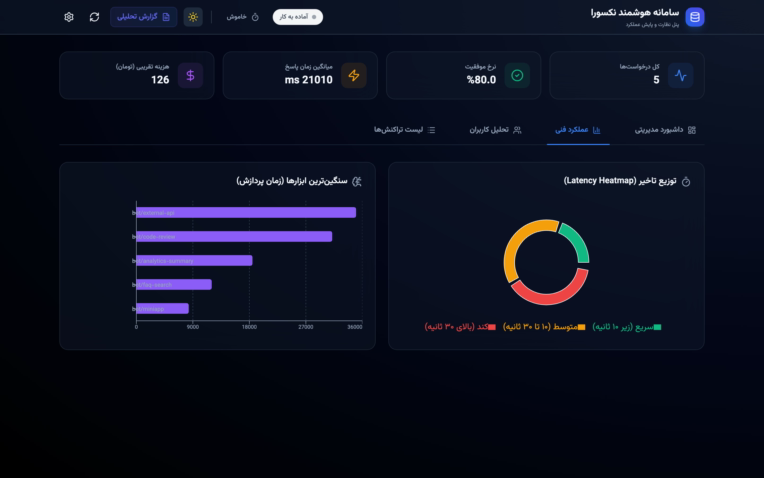Viewport: 764px width, 478px height.
Task: Click the blue database logo icon
Action: 695,17
